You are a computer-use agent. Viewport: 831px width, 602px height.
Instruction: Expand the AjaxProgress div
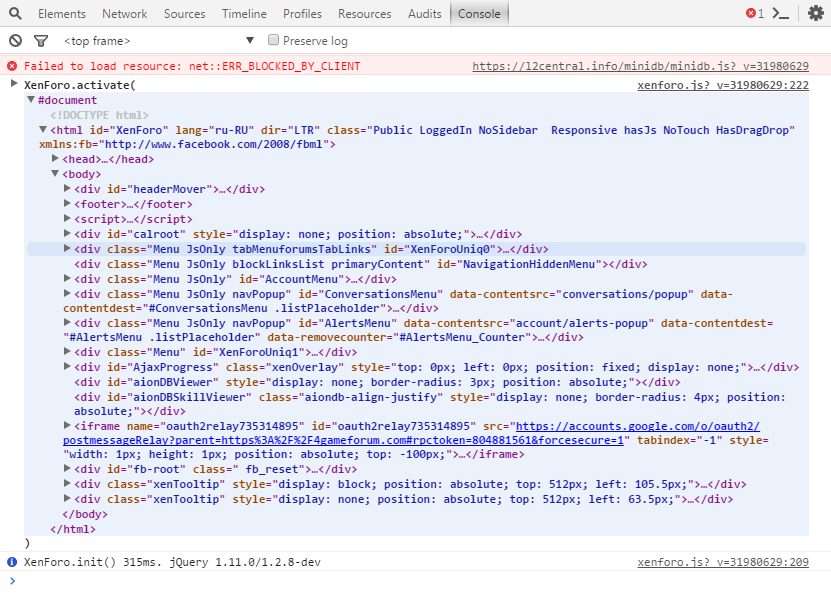67,366
